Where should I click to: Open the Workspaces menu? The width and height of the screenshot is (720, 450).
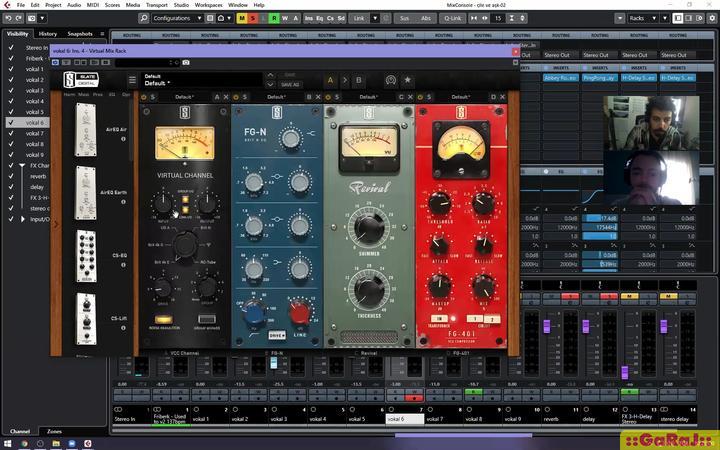point(208,5)
